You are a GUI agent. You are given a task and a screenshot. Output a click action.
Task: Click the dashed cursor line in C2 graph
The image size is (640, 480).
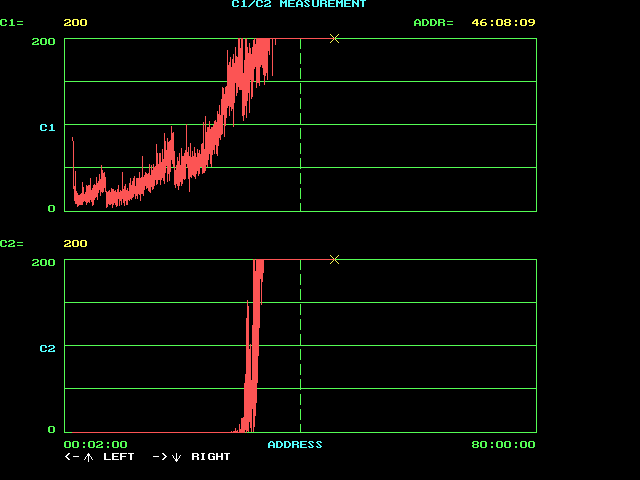[300, 346]
